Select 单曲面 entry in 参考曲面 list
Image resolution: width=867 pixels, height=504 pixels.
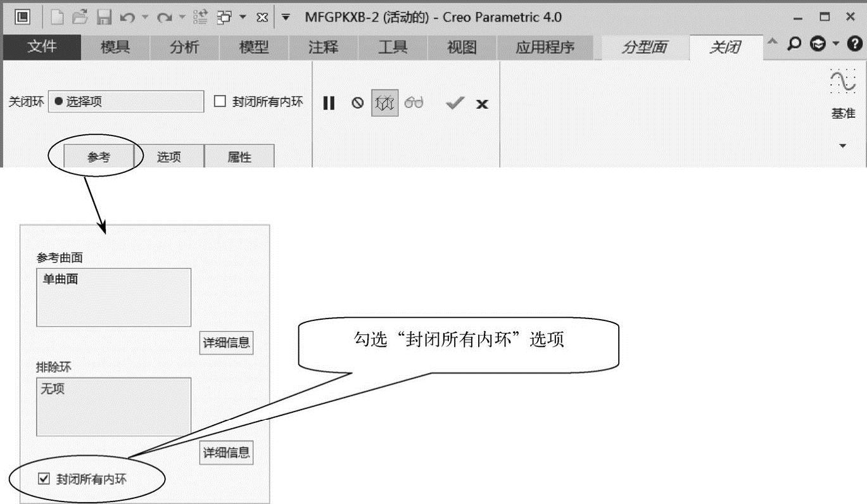61,279
